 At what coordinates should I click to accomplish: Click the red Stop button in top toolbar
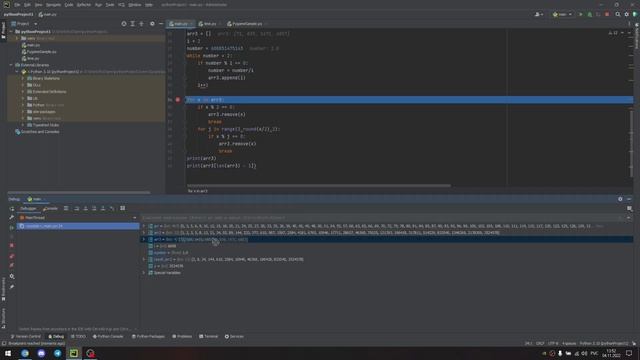pos(607,14)
